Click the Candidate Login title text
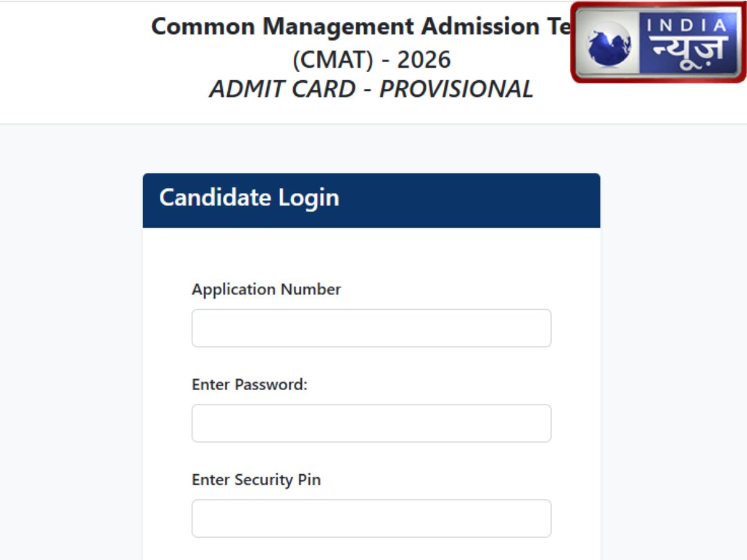The image size is (747, 560). [x=250, y=198]
